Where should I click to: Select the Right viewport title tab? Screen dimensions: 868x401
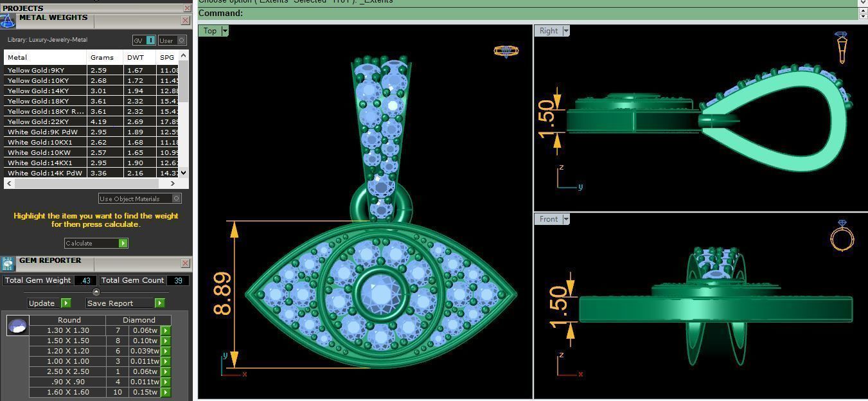click(x=549, y=31)
